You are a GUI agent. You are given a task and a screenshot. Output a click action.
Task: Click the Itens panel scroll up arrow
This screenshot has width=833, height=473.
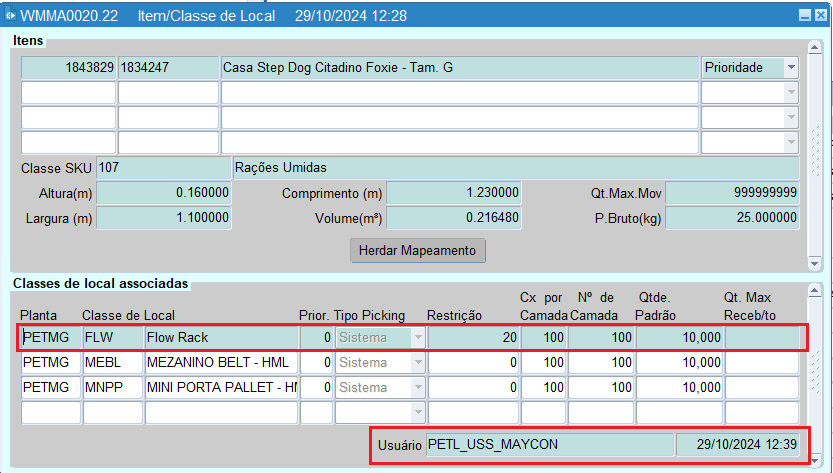point(814,46)
